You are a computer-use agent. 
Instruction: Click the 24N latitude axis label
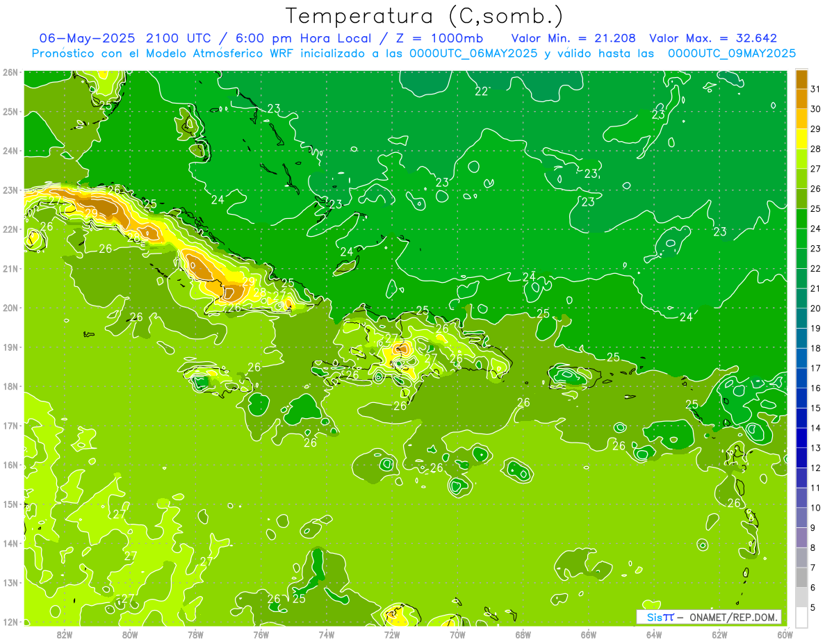click(10, 151)
